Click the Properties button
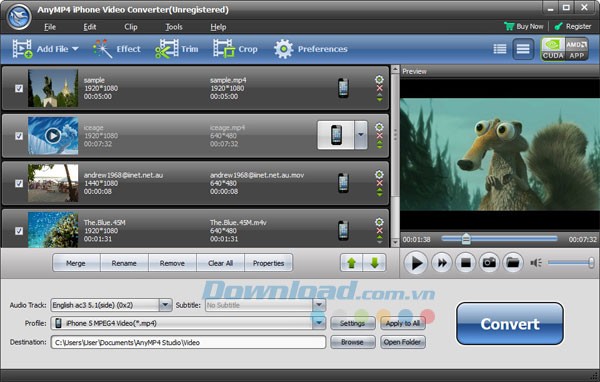 (269, 263)
